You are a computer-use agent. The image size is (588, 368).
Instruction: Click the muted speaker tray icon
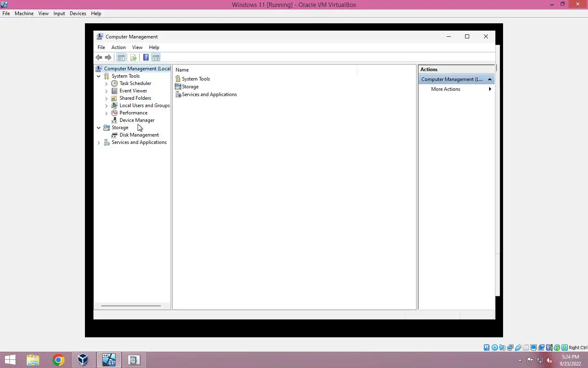550,360
